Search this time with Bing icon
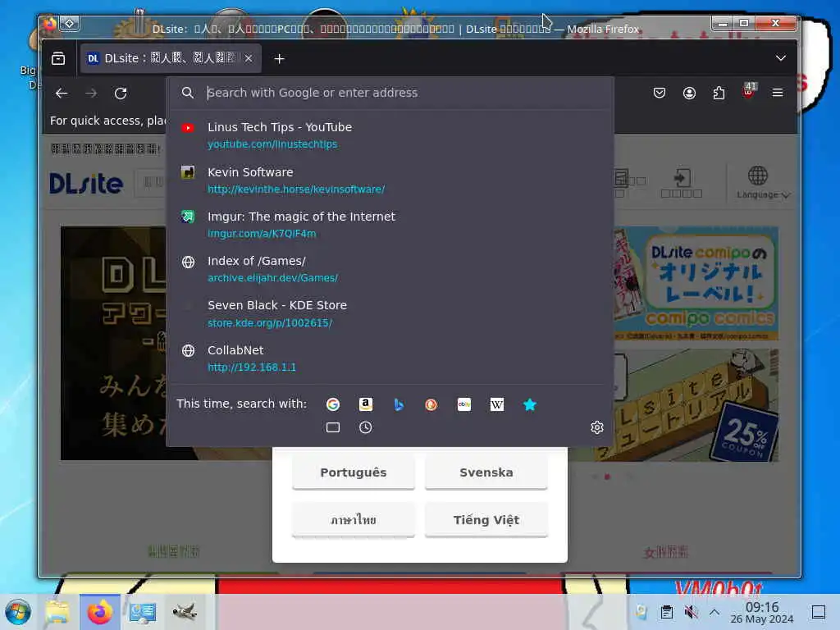This screenshot has width=840, height=630. tap(399, 404)
